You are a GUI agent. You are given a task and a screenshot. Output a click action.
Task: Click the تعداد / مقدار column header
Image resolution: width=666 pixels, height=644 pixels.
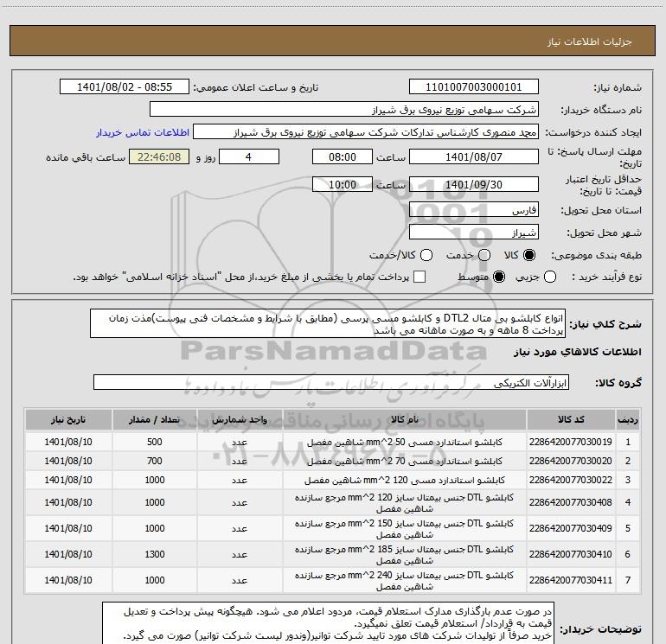[x=155, y=420]
